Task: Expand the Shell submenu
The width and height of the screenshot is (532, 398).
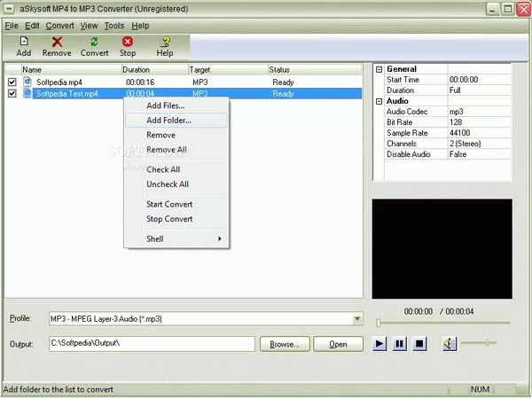Action: point(176,238)
